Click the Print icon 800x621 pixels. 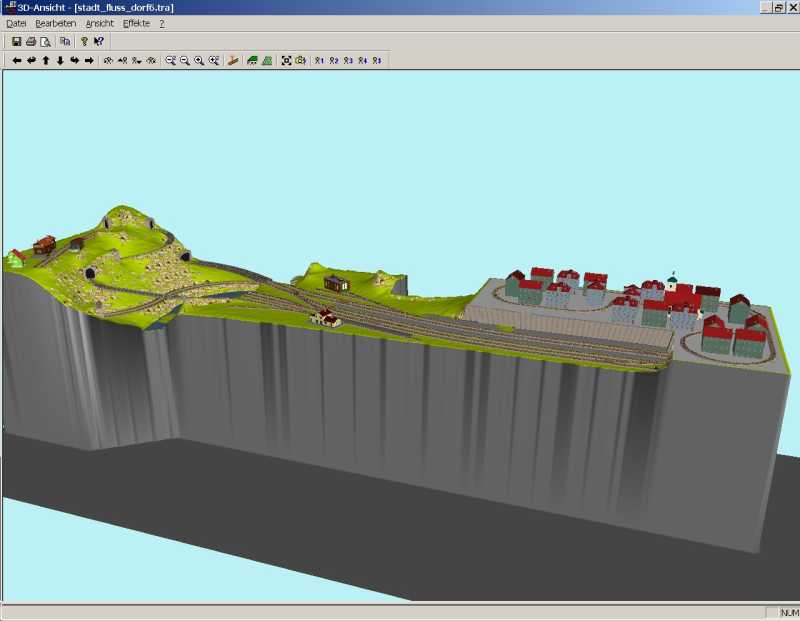click(31, 41)
